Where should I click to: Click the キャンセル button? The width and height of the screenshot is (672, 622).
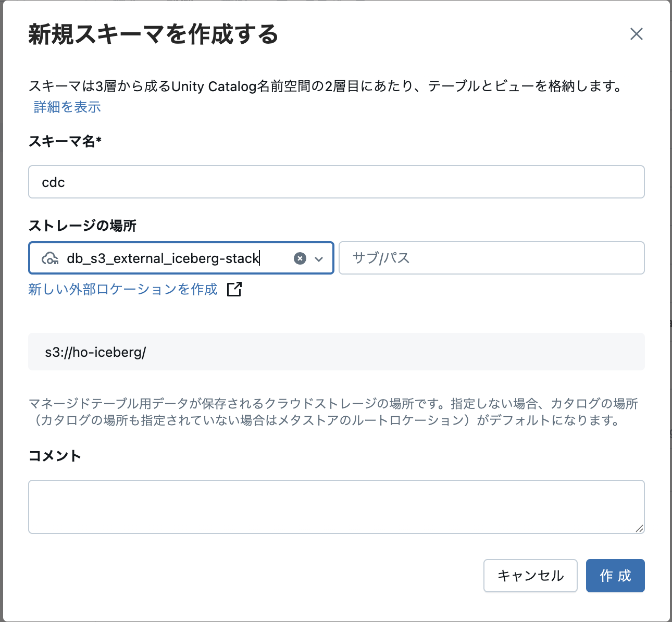(530, 576)
